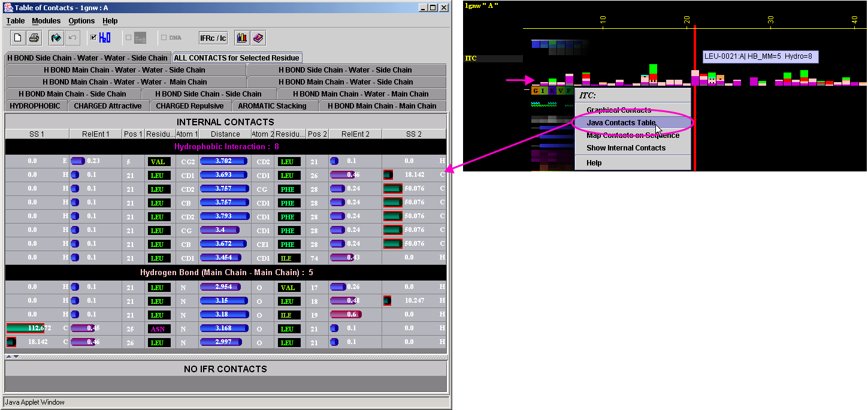Screen dimensions: 868x410
Task: Click residue G in the sequence row
Action: click(x=536, y=91)
